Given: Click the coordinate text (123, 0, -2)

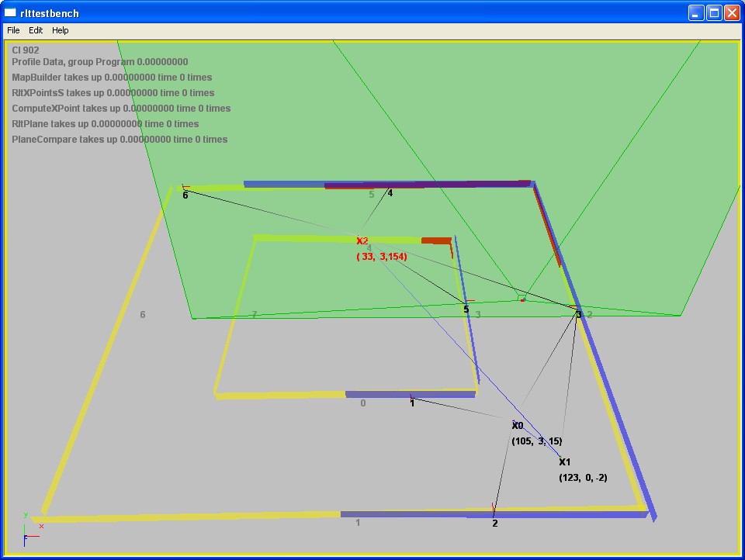Looking at the screenshot, I should tap(583, 478).
